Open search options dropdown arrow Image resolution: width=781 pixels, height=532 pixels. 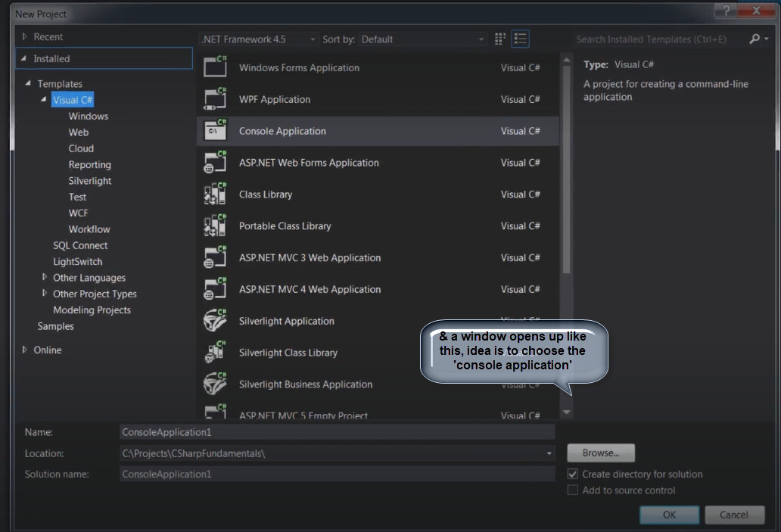point(766,39)
